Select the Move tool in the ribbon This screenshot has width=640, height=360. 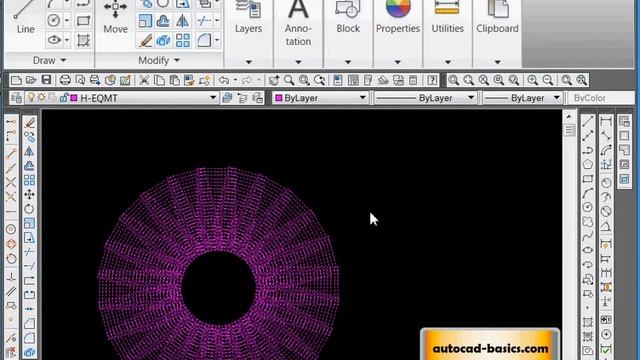pos(115,17)
